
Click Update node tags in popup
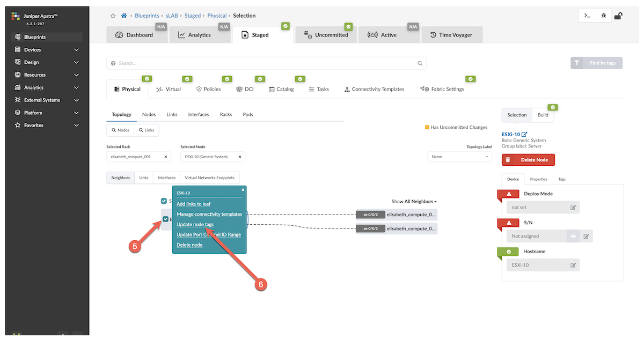195,224
